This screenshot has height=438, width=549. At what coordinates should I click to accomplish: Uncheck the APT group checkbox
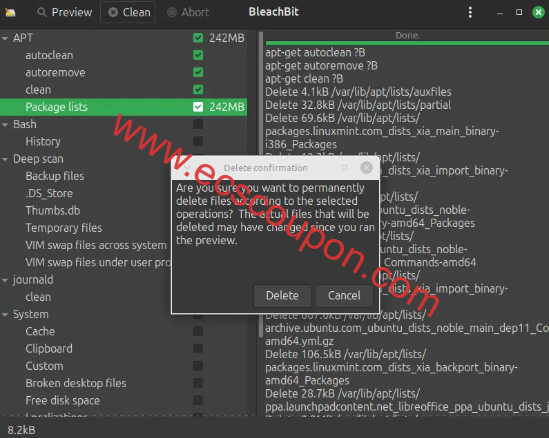(198, 38)
